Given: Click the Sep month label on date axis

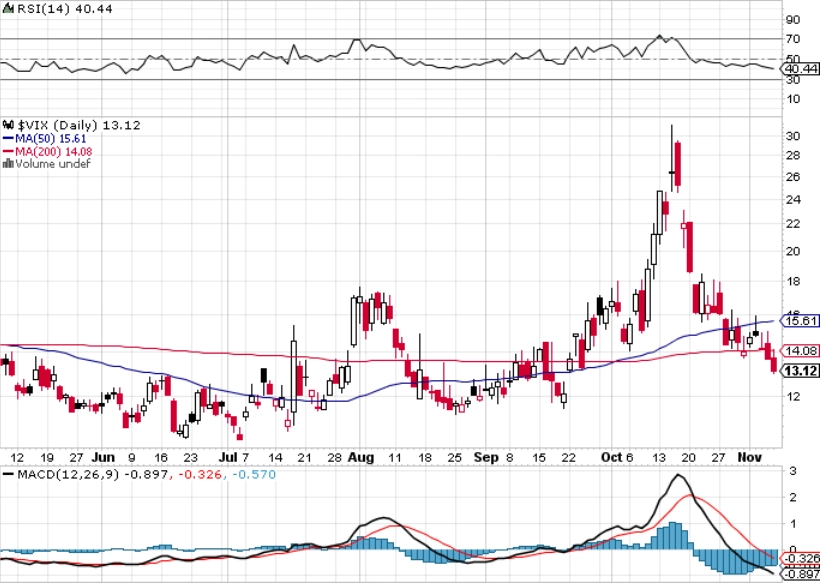Looking at the screenshot, I should tap(486, 458).
